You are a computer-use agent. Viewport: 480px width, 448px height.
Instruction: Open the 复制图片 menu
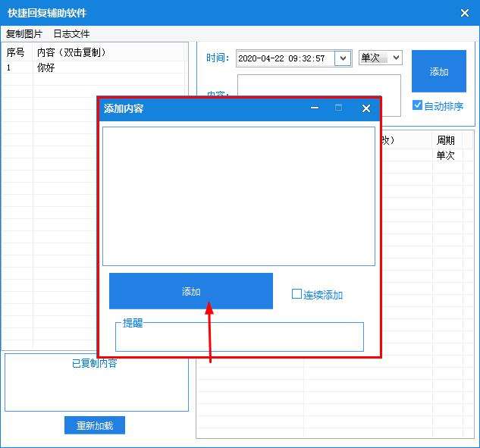coord(24,33)
